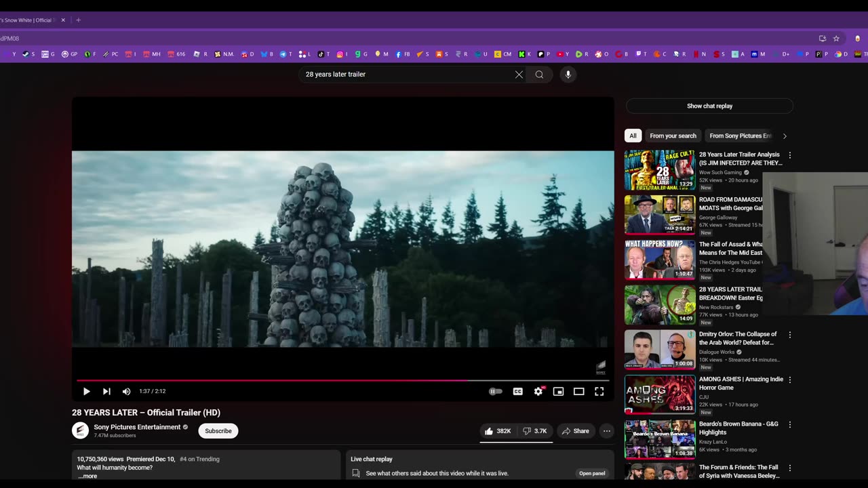Open the Bluesky bookmark

267,54
